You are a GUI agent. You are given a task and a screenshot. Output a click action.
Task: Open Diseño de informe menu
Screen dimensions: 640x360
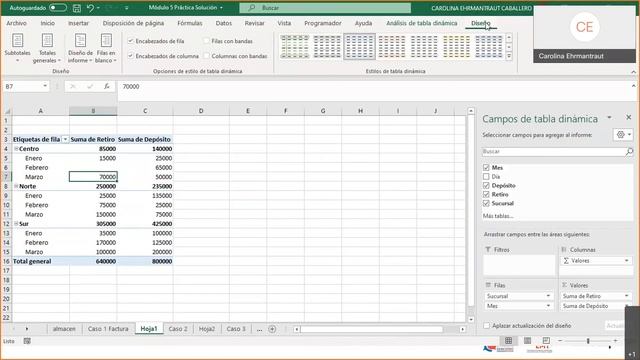point(80,48)
